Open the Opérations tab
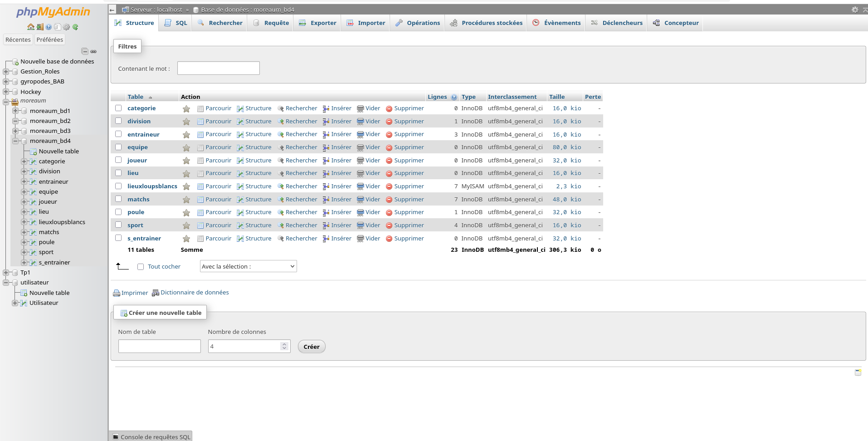 tap(417, 23)
